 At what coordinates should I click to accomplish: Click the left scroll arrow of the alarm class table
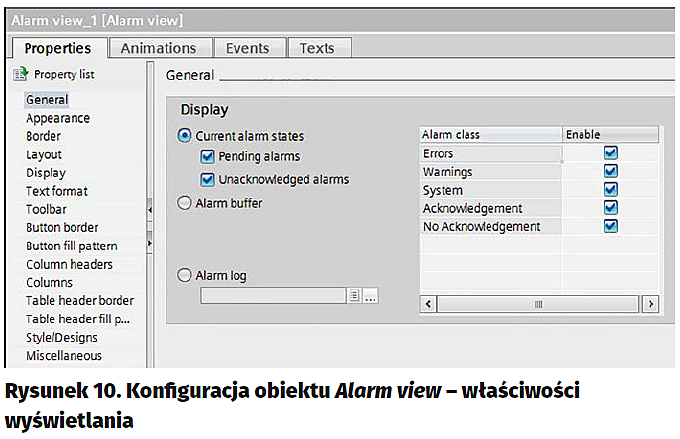[427, 303]
